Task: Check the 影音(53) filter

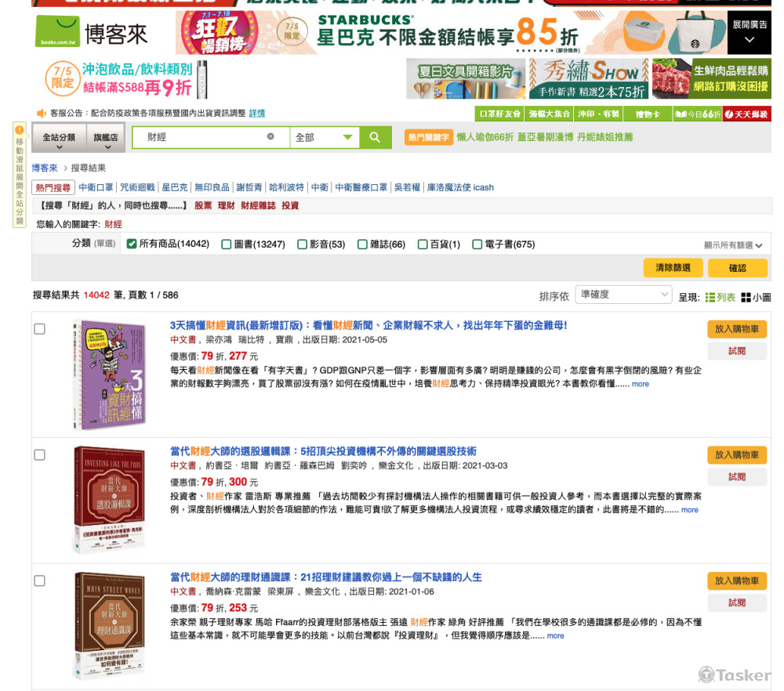Action: [302, 244]
